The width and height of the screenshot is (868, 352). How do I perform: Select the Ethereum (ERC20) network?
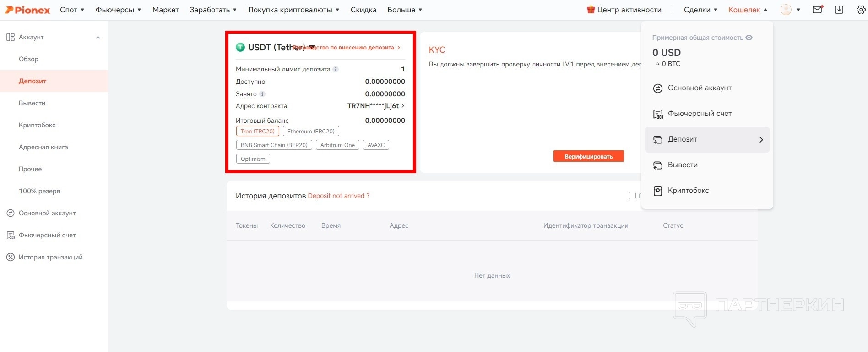pyautogui.click(x=311, y=132)
